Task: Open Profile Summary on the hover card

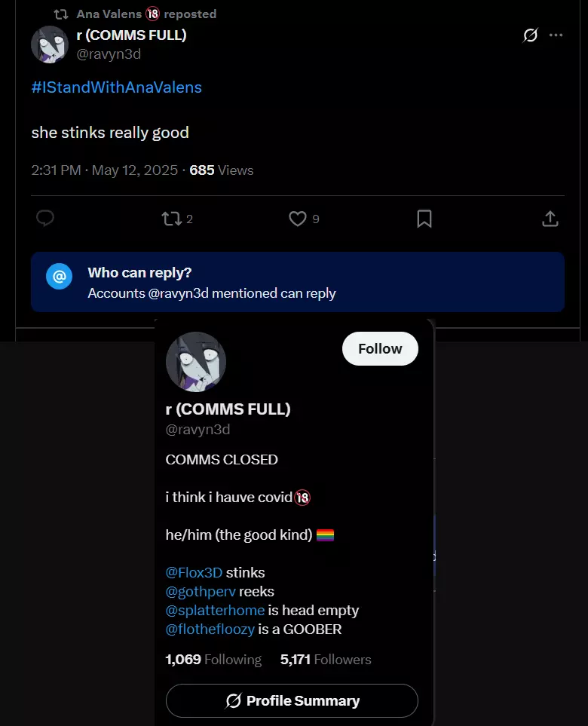Action: [292, 701]
